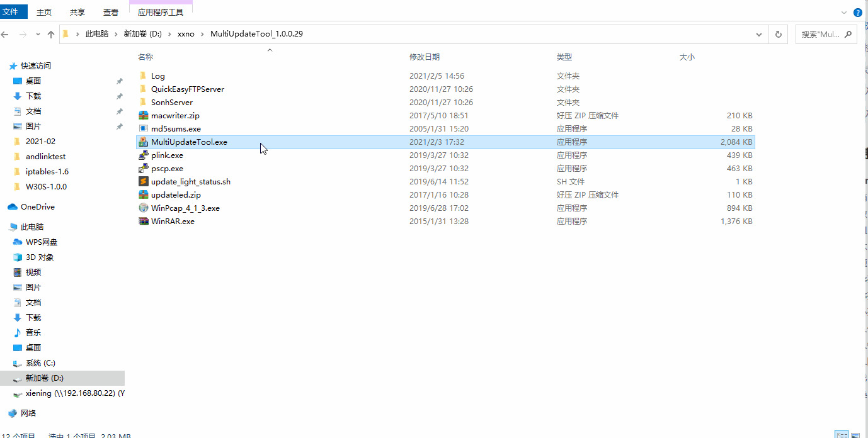Open the 应用程序工具 ribbon tab
Image resolution: width=868 pixels, height=438 pixels.
[161, 12]
